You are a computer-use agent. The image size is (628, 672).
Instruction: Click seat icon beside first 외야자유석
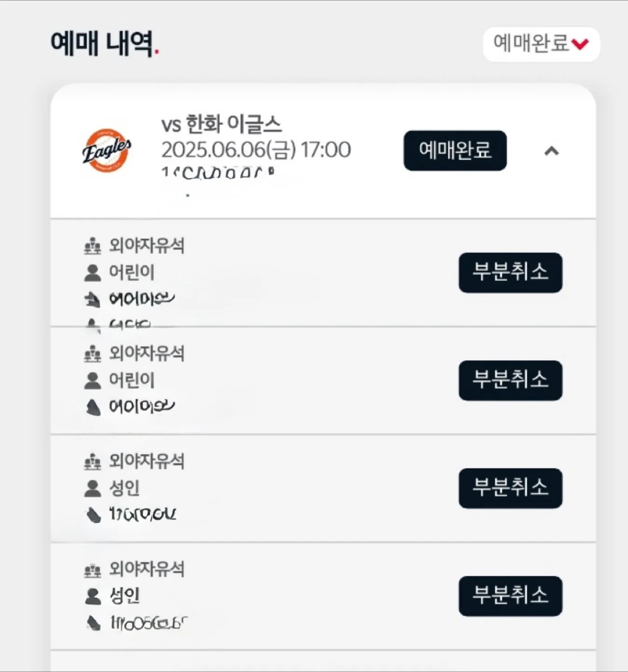pyautogui.click(x=92, y=245)
